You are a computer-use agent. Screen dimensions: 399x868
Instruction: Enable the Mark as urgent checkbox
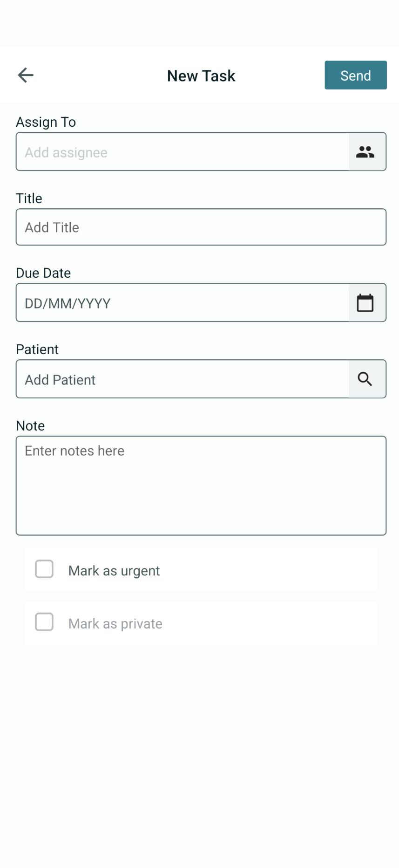(x=44, y=569)
